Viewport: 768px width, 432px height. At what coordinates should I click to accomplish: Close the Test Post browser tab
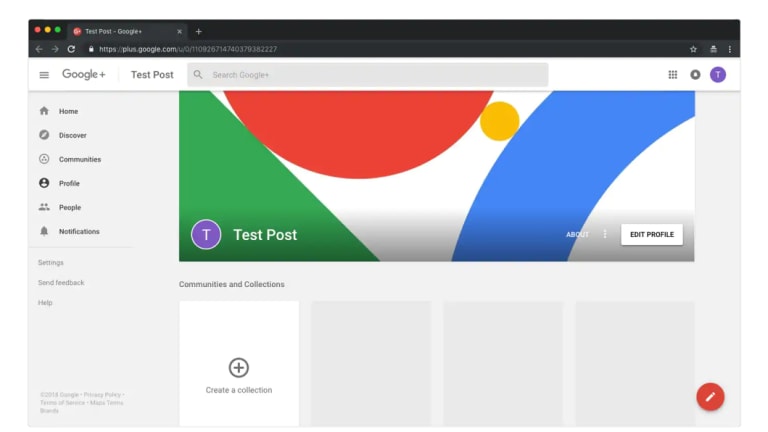179,31
